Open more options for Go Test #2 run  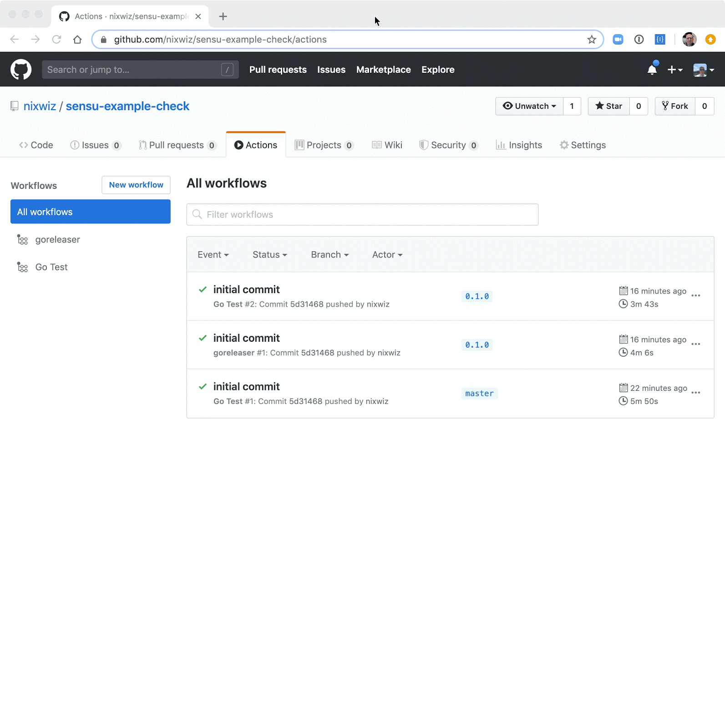click(695, 296)
